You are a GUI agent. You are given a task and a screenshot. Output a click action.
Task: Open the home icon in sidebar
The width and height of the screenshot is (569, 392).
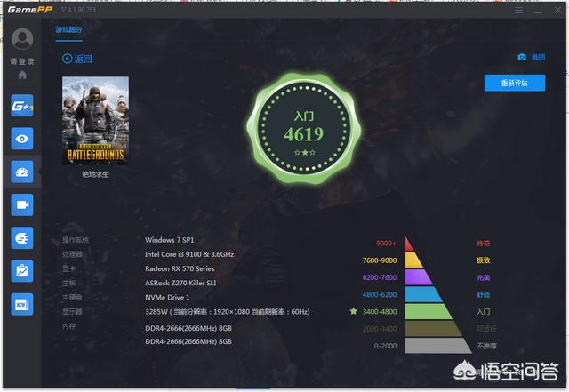point(22,76)
